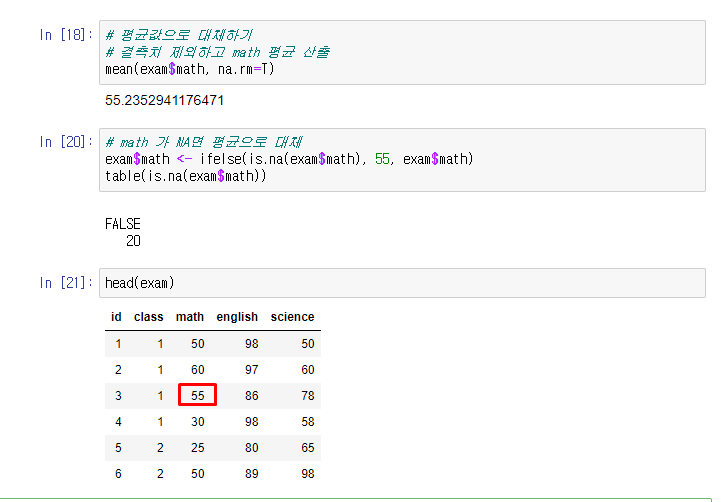Screen dimensions: 721x502
Task: Click math value 25 in row 5
Action: (198, 448)
